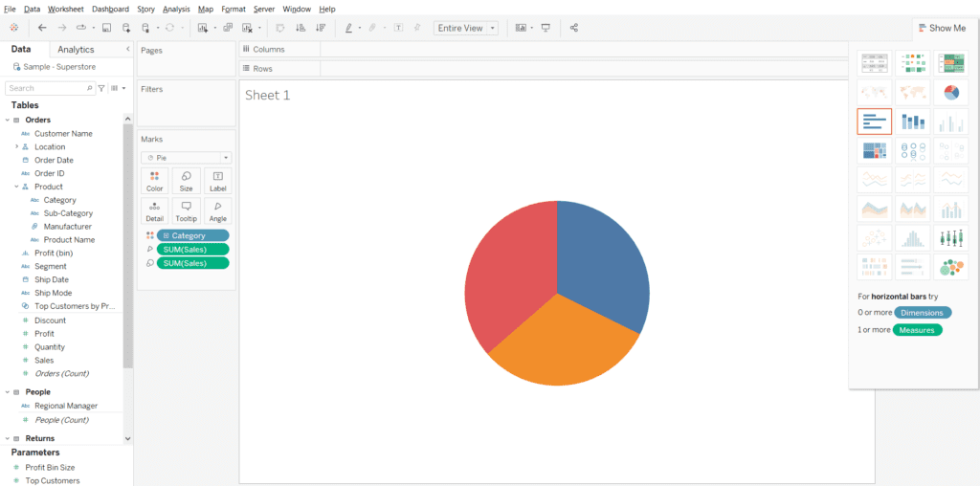Open the Analysis menu
The height and width of the screenshot is (486, 980).
click(176, 9)
